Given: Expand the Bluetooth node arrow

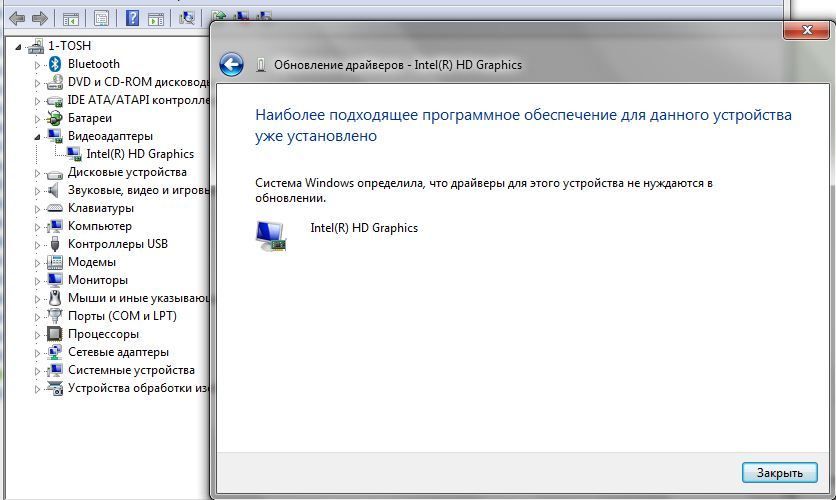Looking at the screenshot, I should [37, 65].
